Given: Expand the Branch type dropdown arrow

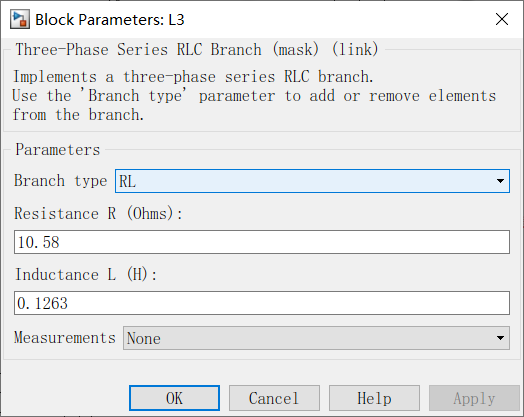Looking at the screenshot, I should click(x=500, y=181).
